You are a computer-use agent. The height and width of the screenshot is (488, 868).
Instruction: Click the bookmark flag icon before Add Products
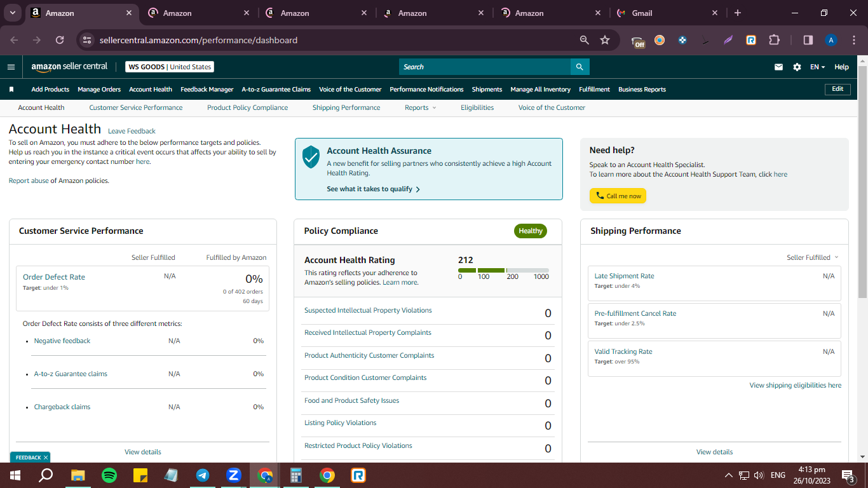[11, 90]
